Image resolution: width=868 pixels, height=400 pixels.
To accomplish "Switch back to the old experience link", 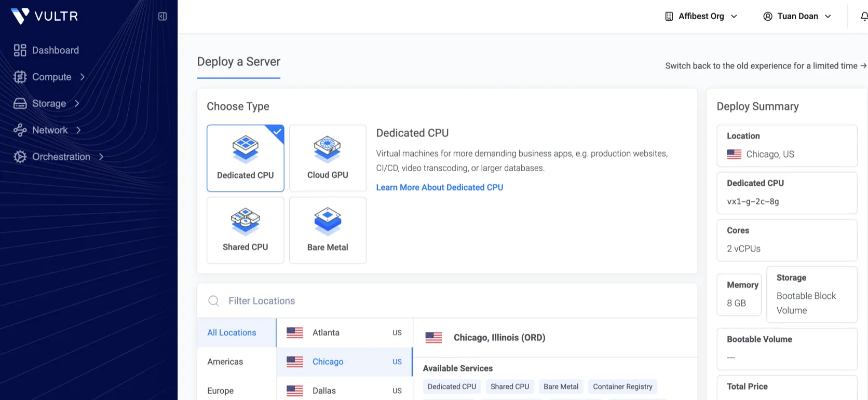I will coord(766,66).
